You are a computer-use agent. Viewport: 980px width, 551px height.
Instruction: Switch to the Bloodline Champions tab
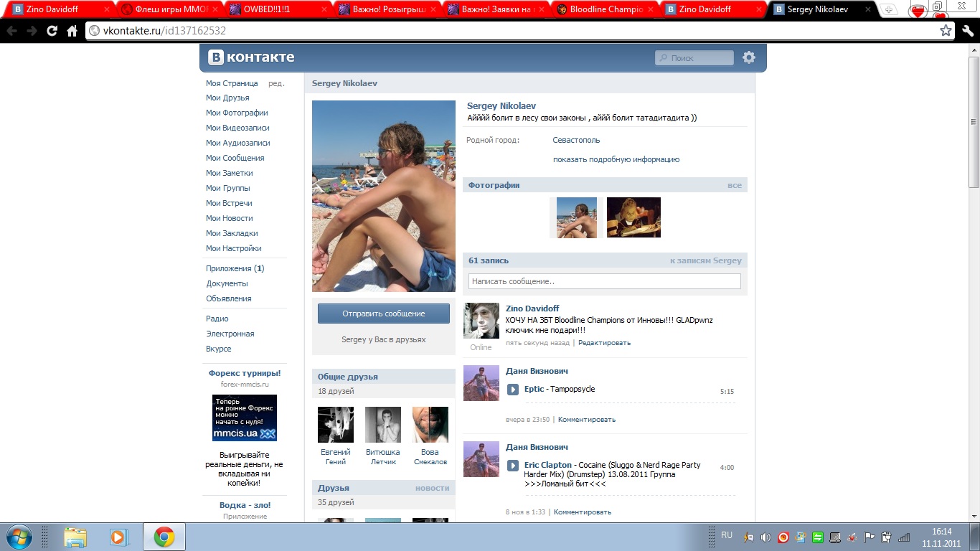click(606, 10)
